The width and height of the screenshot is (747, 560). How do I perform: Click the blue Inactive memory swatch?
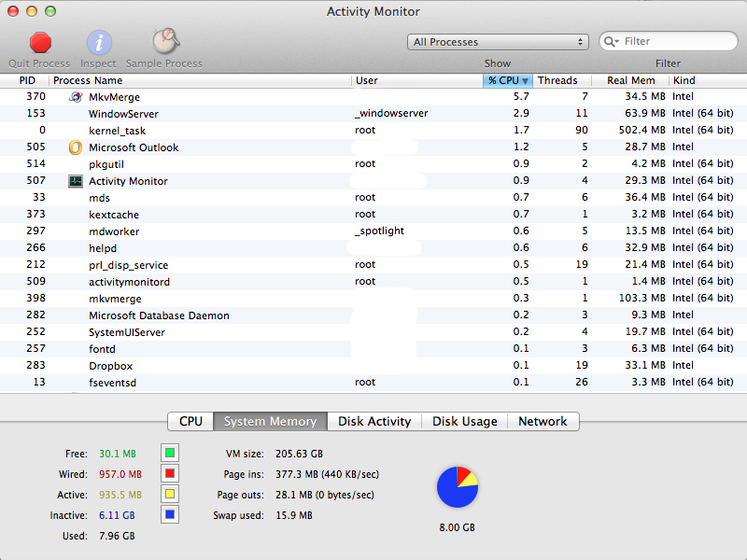coord(170,515)
